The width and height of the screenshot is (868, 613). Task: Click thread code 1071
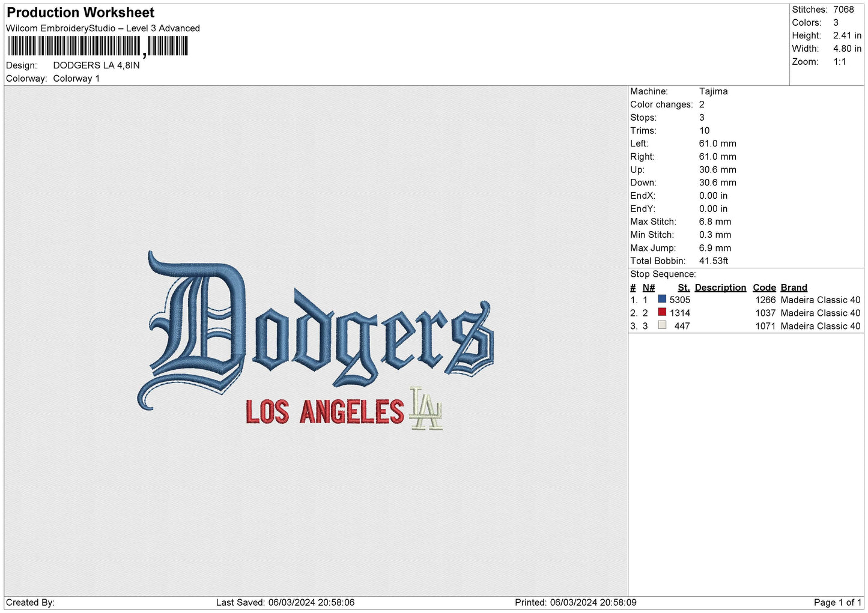coord(765,326)
